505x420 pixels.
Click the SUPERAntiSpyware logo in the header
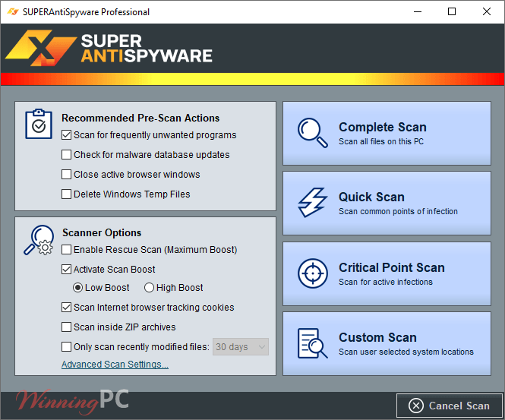109,49
